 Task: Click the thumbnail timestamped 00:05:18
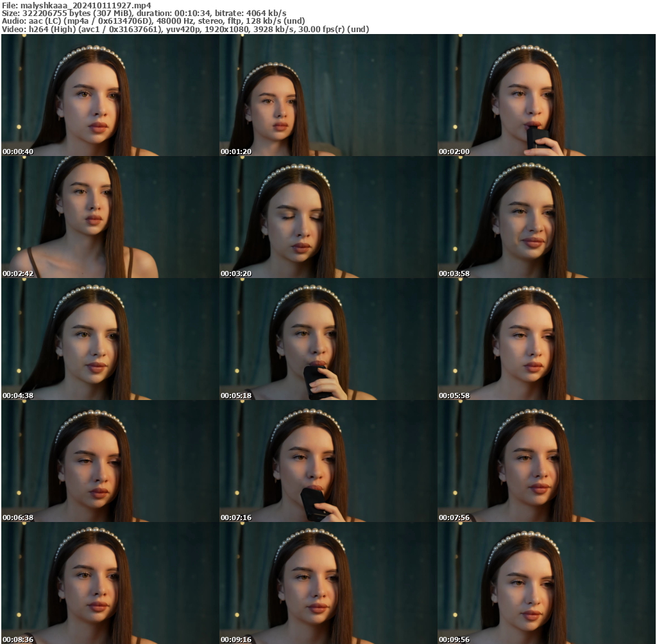328,339
